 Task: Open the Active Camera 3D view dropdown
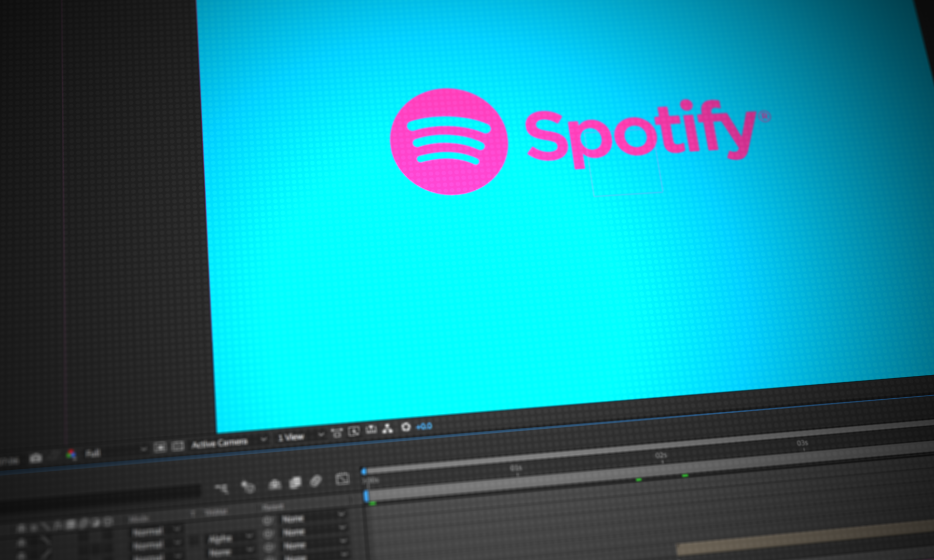(228, 442)
